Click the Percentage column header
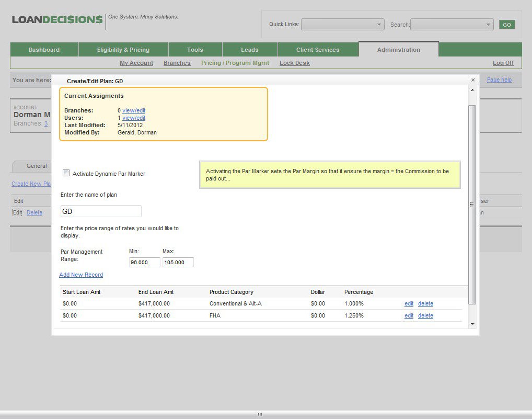The width and height of the screenshot is (532, 419). 358,292
